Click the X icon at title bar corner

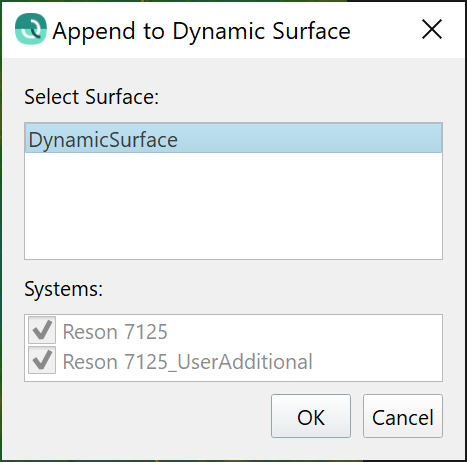pyautogui.click(x=432, y=29)
